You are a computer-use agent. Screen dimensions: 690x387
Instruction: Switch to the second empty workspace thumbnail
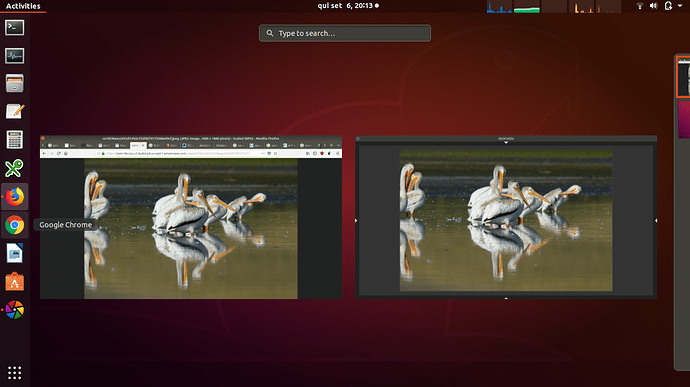coord(684,119)
